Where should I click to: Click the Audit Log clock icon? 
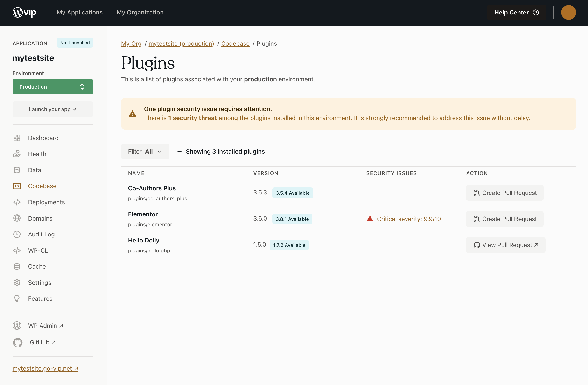coord(17,234)
